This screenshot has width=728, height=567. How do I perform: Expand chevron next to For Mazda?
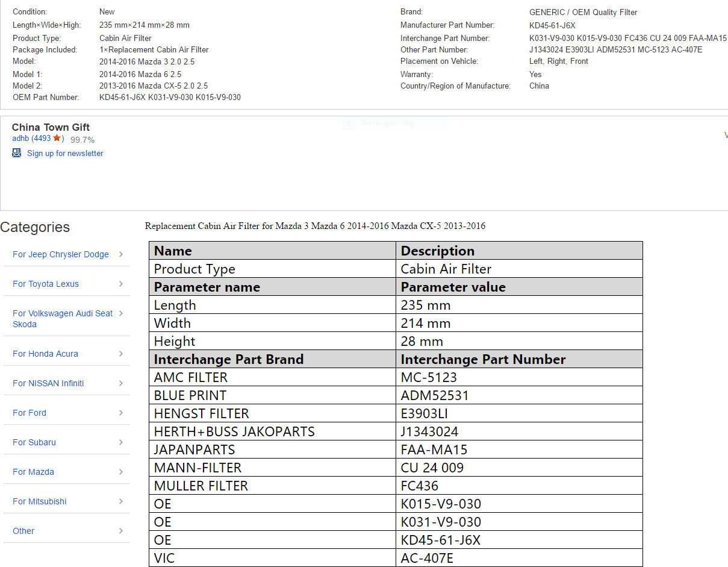coord(121,472)
